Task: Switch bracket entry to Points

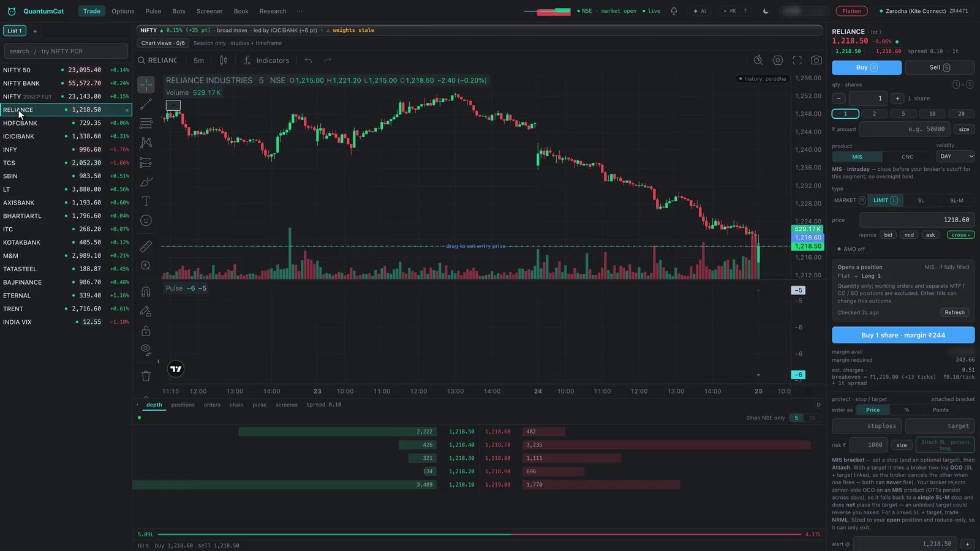Action: (940, 410)
